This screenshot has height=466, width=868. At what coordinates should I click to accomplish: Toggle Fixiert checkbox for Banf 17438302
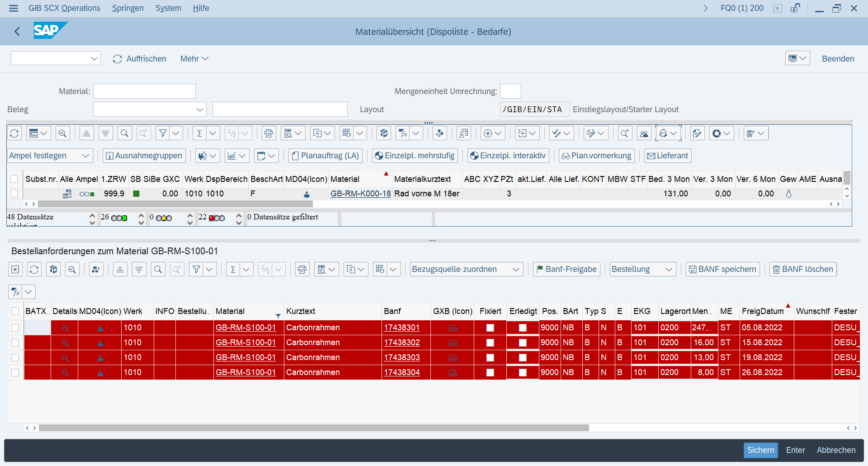(x=490, y=343)
